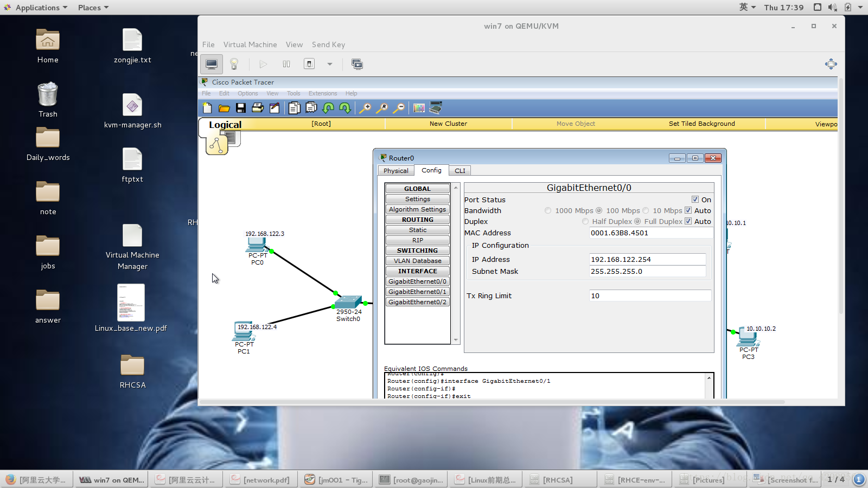This screenshot has height=488, width=868.
Task: Power on the virtual machine
Action: [x=263, y=64]
